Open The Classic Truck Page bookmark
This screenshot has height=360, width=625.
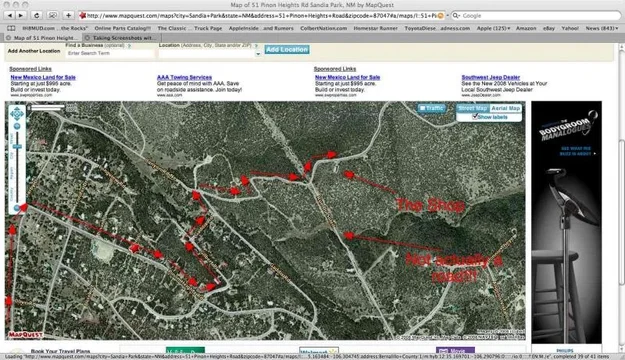tap(190, 28)
